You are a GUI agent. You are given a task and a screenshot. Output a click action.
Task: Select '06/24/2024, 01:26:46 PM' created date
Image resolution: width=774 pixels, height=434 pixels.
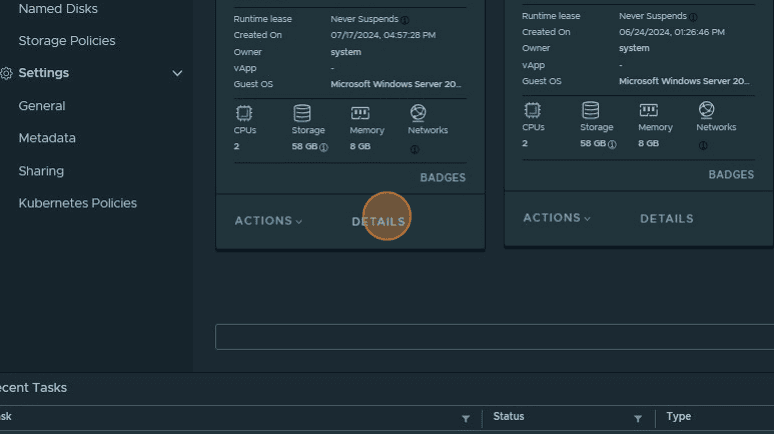point(672,32)
